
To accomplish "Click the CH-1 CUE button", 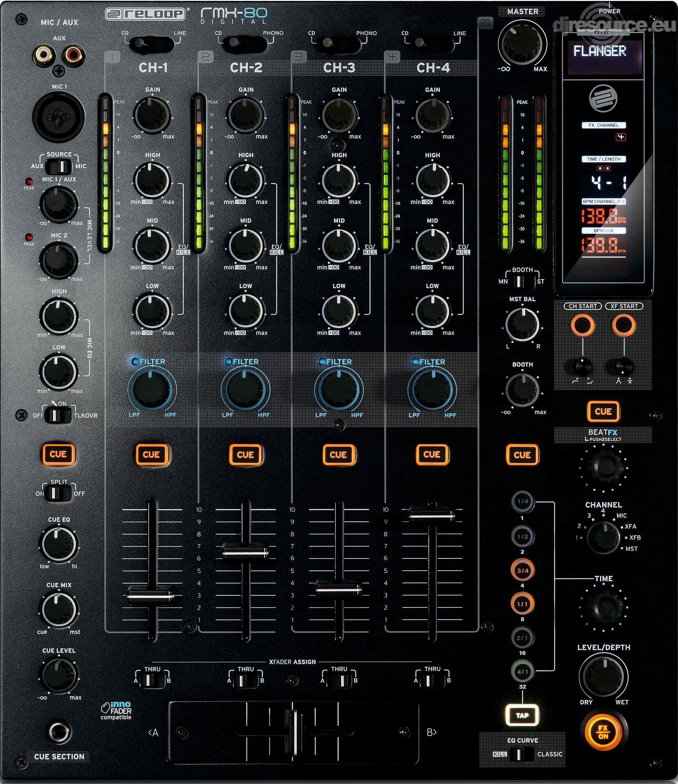I will pos(151,454).
